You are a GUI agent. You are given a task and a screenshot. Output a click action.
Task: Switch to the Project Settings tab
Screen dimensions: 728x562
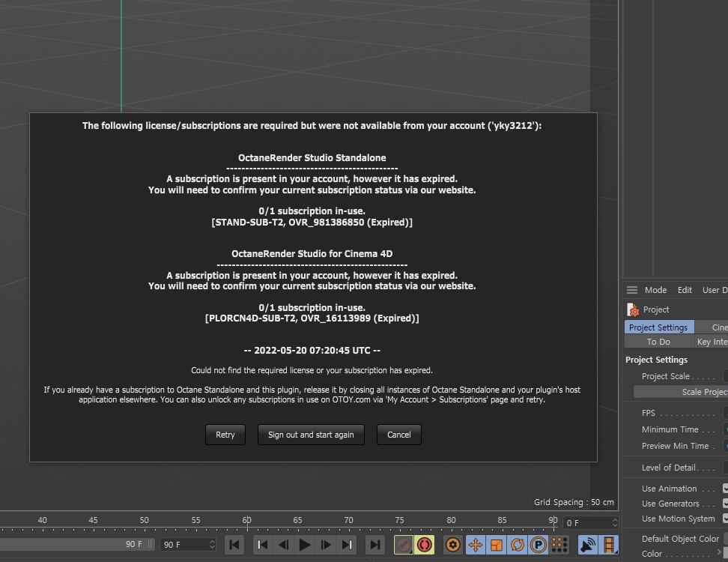coord(659,327)
